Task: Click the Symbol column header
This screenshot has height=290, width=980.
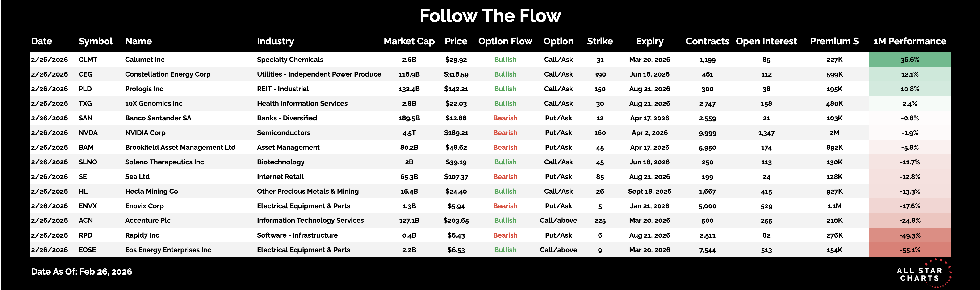Action: click(96, 41)
